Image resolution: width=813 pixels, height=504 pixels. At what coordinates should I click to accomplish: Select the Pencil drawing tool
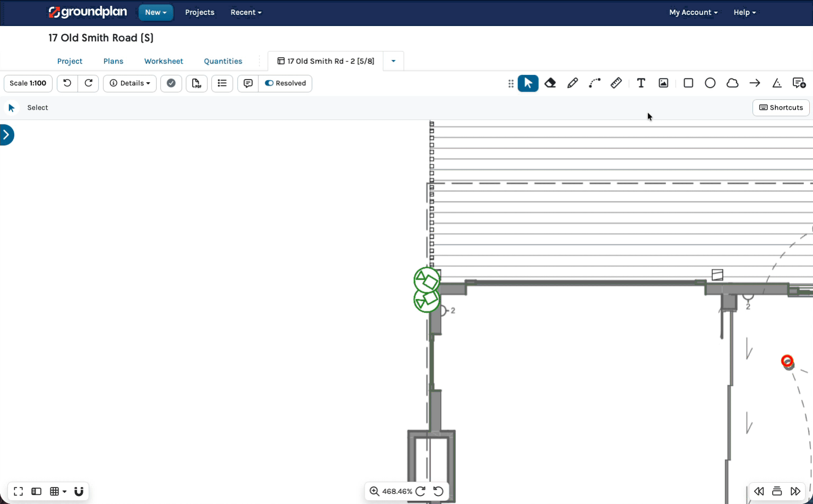(x=573, y=83)
